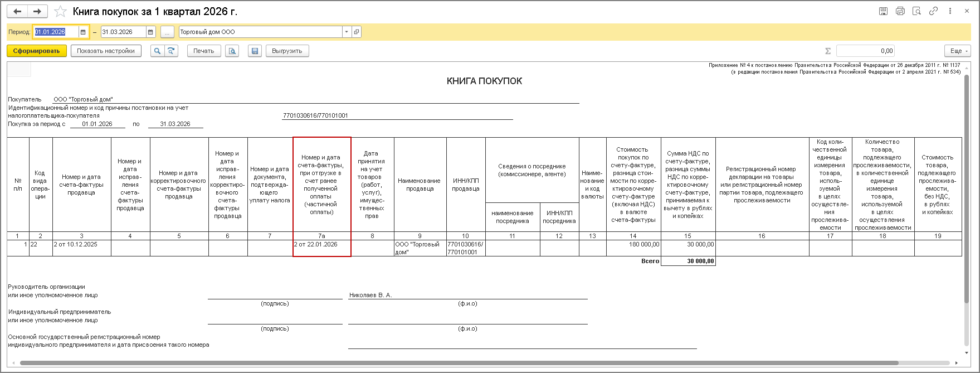The image size is (980, 373).
Task: Close the report with the X icon
Action: (x=967, y=11)
